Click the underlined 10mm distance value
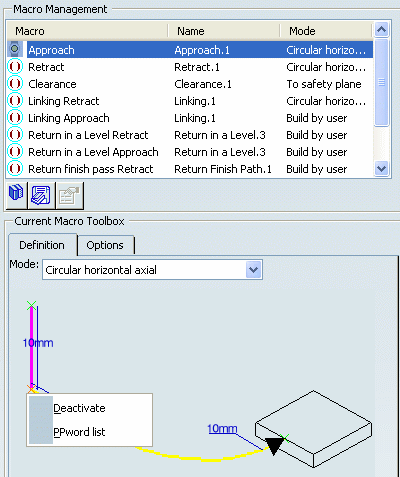The height and width of the screenshot is (477, 400). tap(222, 429)
